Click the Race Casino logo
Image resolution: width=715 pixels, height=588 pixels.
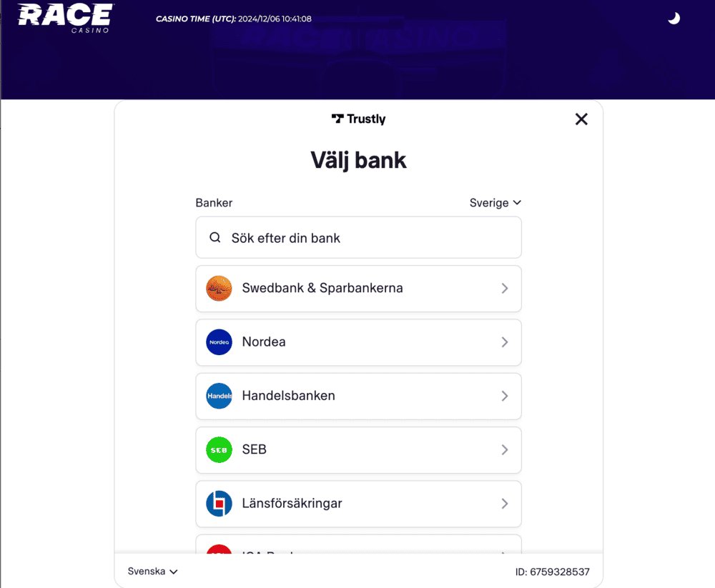65,18
